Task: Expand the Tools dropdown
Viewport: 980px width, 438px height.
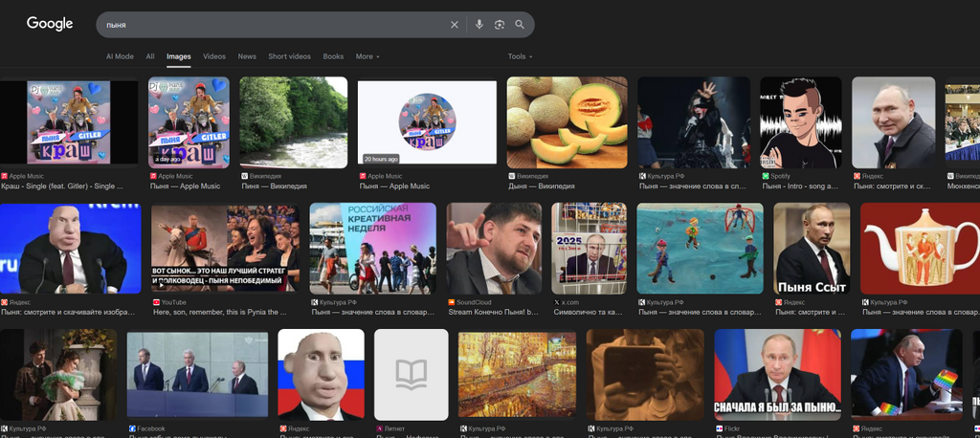Action: (520, 56)
